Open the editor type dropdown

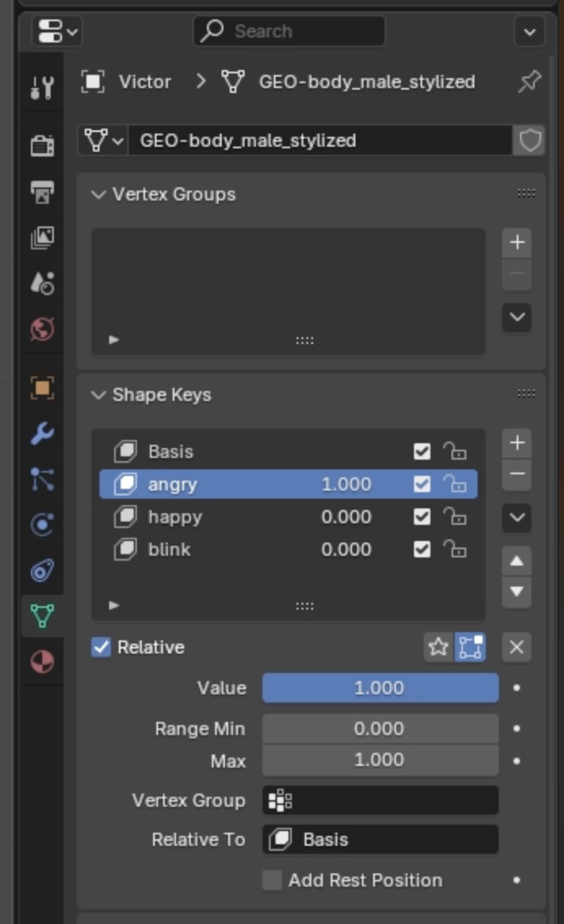click(57, 31)
